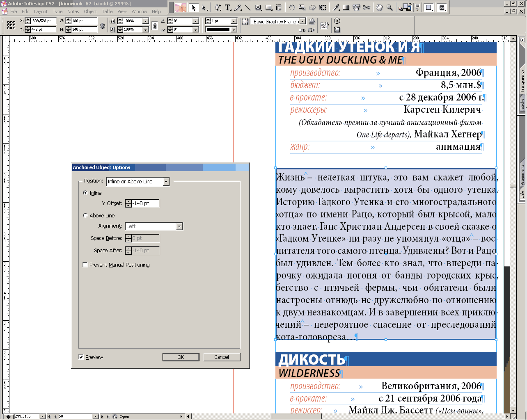Toggle constrain width and height proportions
Screen dimensions: 527x420
102,25
